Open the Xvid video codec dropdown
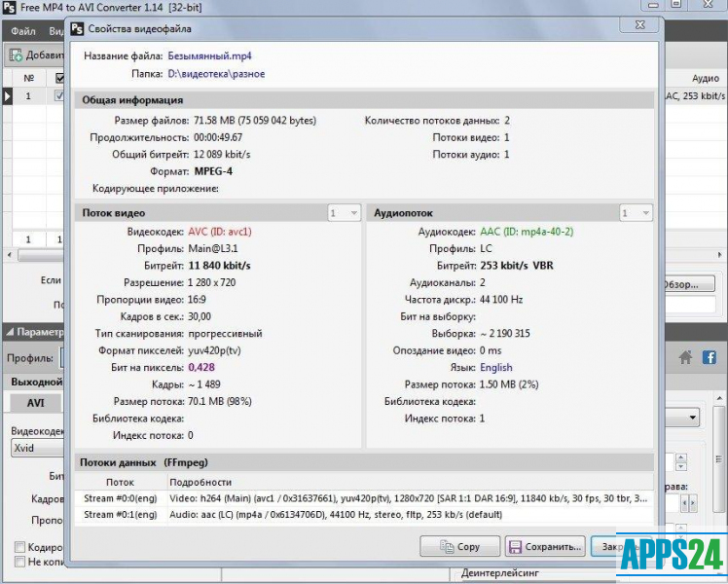Viewport: 728px width, 584px height. pos(39,449)
